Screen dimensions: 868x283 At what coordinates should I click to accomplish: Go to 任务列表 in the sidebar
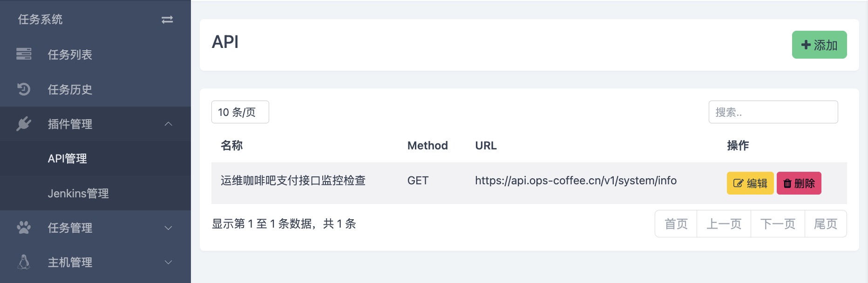(70, 54)
